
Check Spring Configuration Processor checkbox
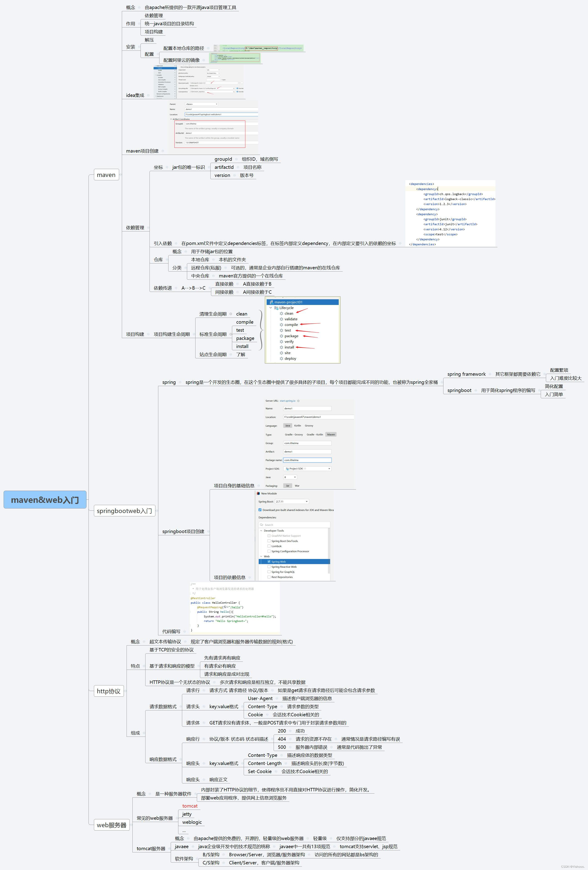click(269, 551)
